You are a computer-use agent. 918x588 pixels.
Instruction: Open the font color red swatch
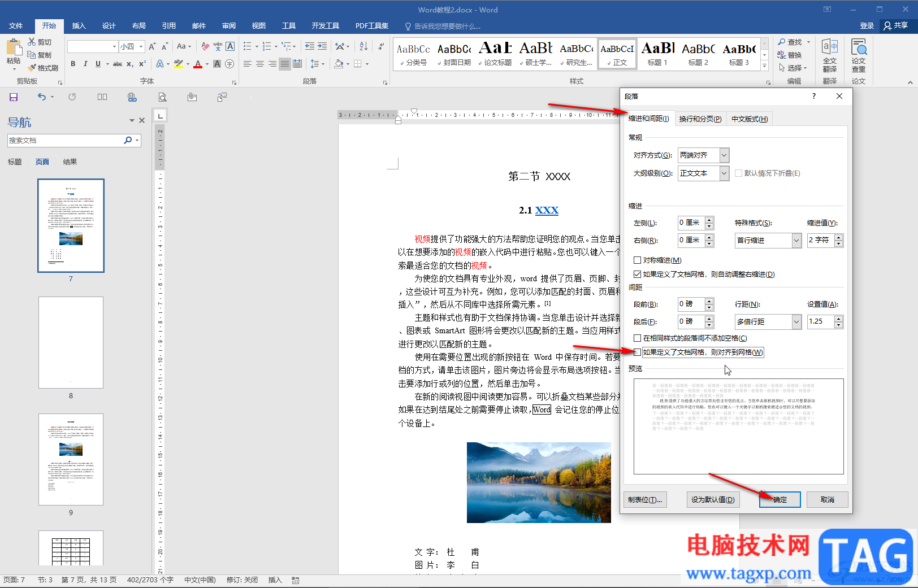click(x=198, y=64)
